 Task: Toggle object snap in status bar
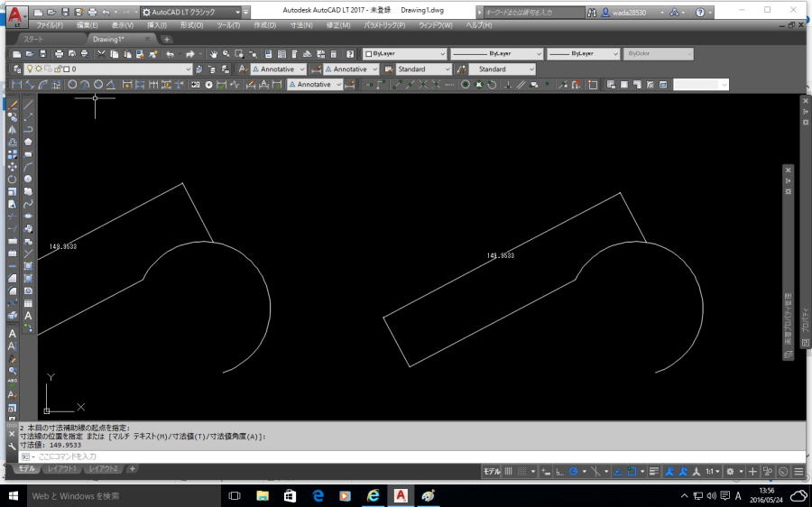pyautogui.click(x=632, y=471)
